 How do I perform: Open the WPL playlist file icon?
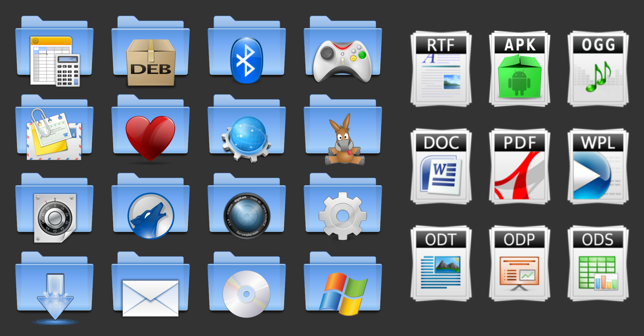tap(598, 166)
